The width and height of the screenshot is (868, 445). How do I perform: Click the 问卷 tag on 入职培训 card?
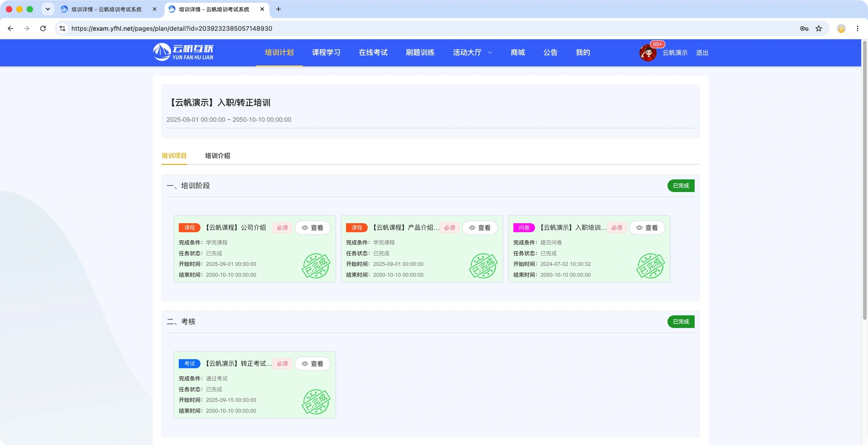pos(524,228)
